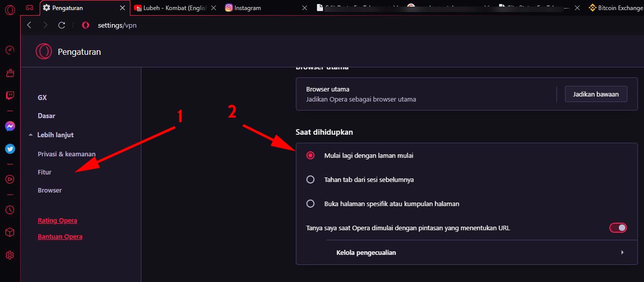Open Twitter sidebar panel
This screenshot has width=644, height=282.
click(x=10, y=149)
